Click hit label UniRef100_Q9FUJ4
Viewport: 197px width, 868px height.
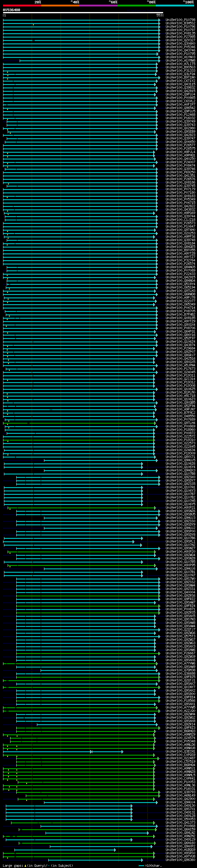(180, 94)
